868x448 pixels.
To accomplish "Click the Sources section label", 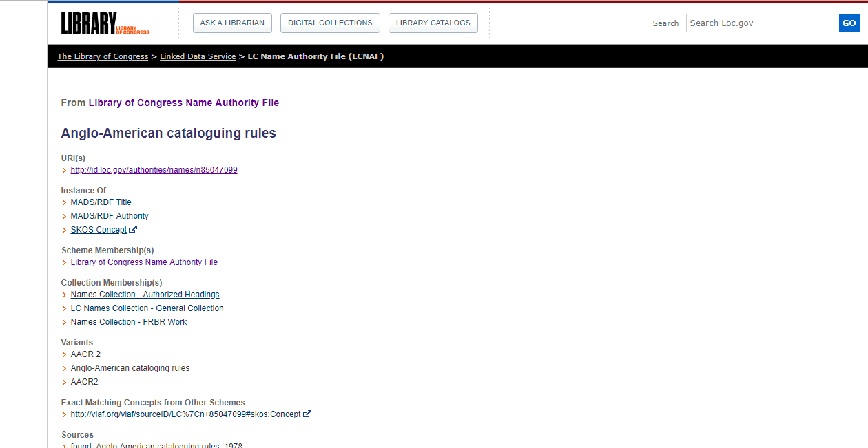I will pyautogui.click(x=77, y=435).
